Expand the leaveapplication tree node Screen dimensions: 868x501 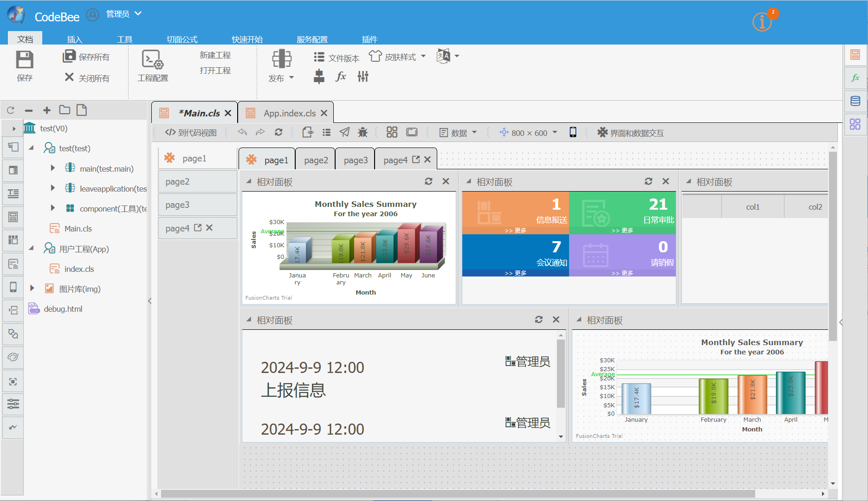tap(52, 188)
